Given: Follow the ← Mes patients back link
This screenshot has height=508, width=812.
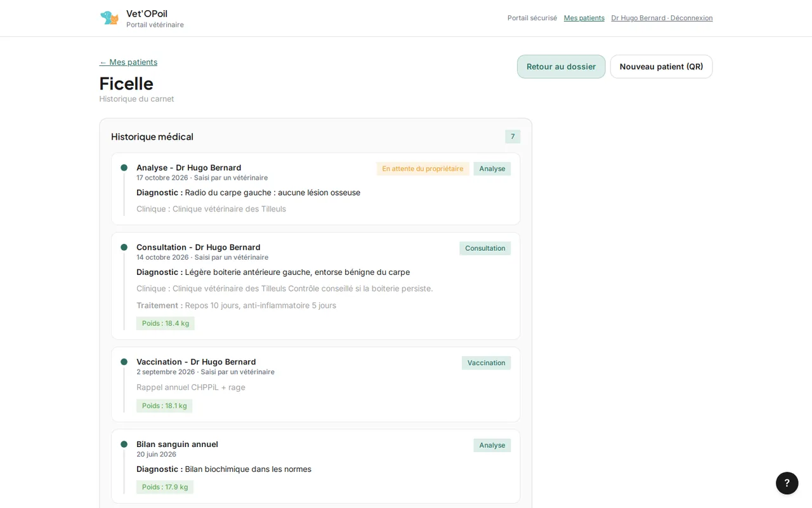Looking at the screenshot, I should pyautogui.click(x=128, y=62).
